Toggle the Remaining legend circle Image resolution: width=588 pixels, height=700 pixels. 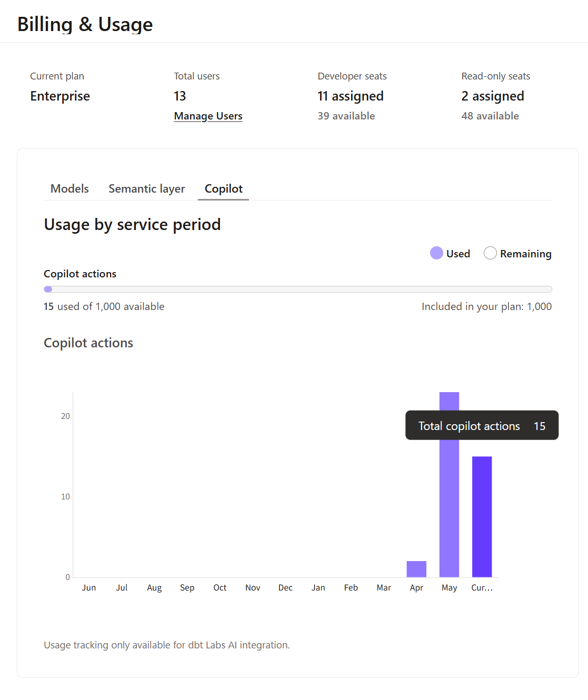pos(490,253)
